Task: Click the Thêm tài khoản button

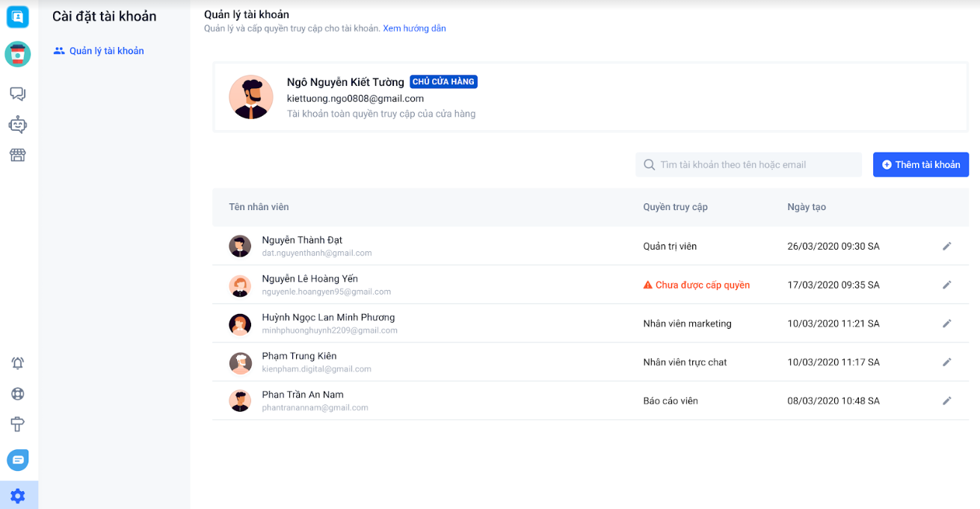Action: [x=921, y=164]
